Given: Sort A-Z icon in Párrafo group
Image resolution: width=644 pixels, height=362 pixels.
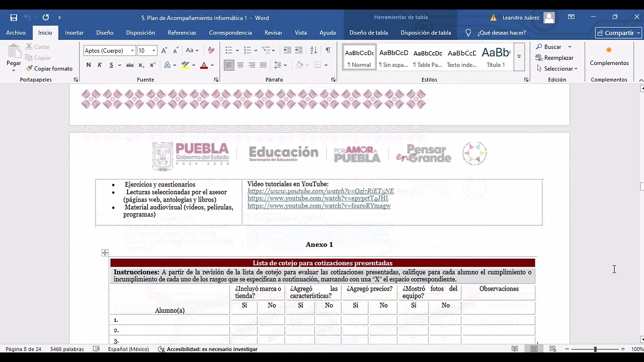Looking at the screenshot, I should point(313,50).
